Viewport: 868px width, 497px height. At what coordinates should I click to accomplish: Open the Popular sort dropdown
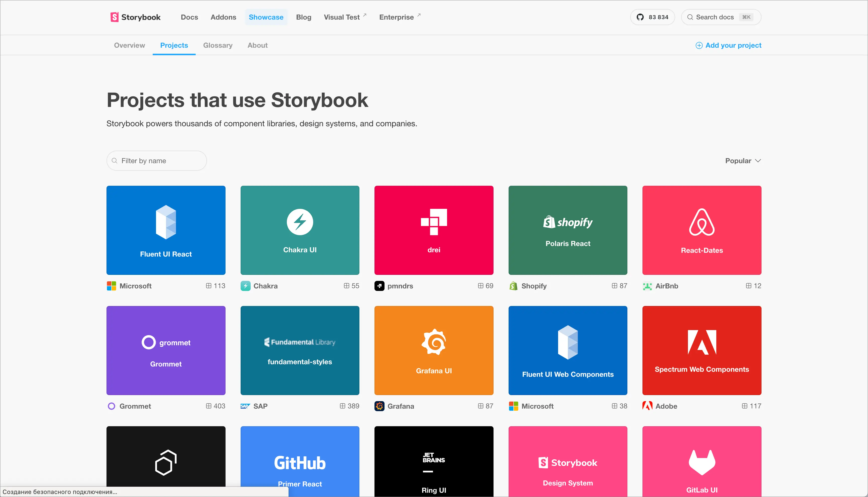pos(743,161)
